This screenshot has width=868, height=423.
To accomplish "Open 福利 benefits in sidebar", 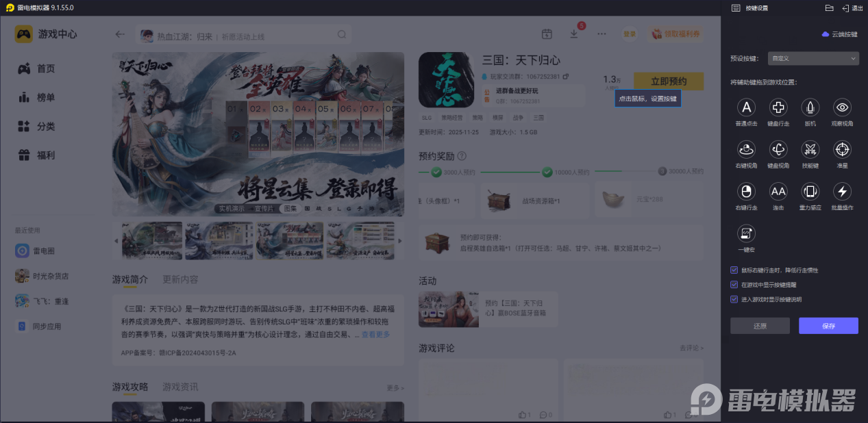I will 38,155.
